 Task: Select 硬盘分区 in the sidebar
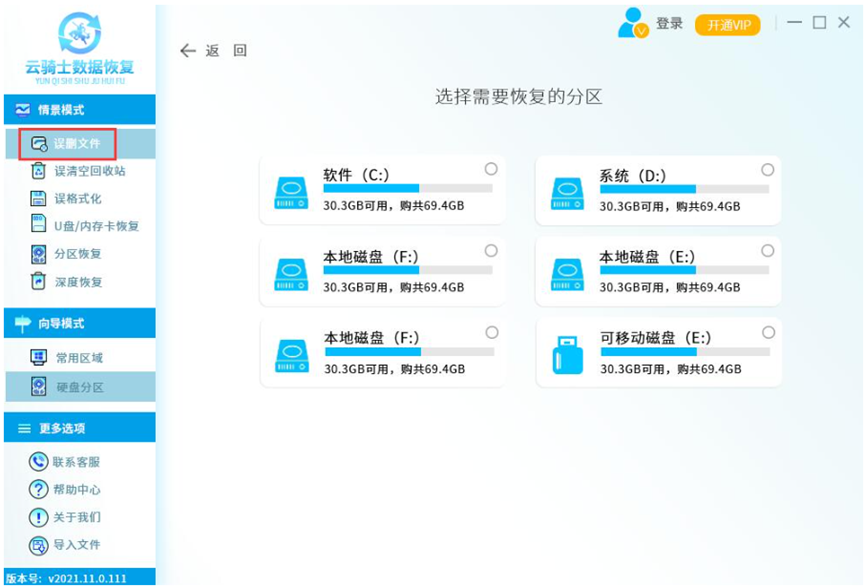(78, 387)
